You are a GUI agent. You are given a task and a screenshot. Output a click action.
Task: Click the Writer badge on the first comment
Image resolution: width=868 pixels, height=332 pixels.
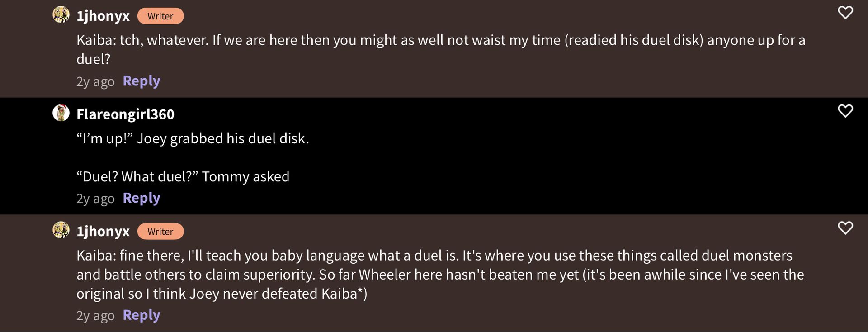pyautogui.click(x=160, y=16)
